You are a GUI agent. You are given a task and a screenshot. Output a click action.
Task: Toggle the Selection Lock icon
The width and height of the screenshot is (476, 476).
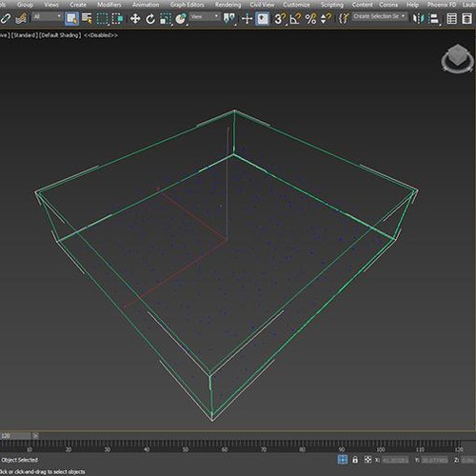click(355, 460)
